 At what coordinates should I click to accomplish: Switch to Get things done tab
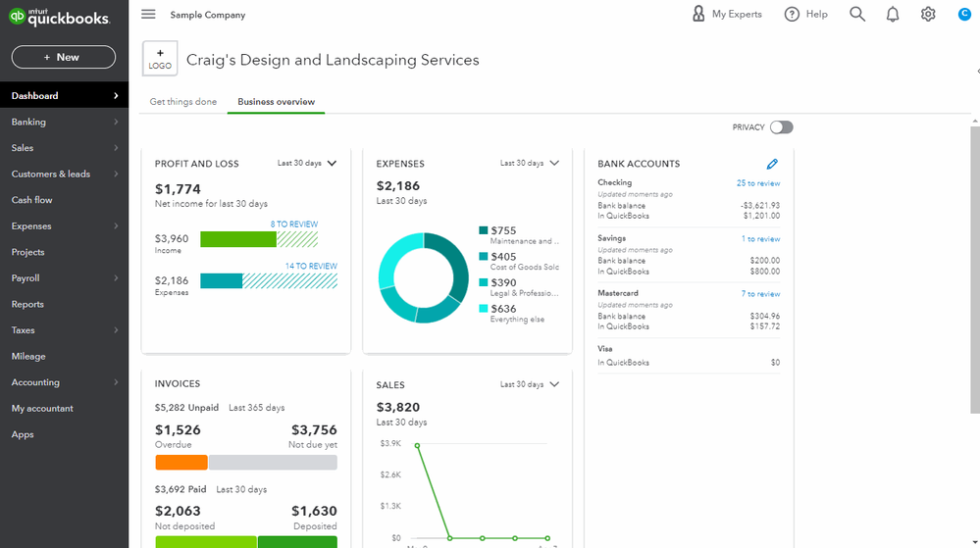(x=182, y=102)
